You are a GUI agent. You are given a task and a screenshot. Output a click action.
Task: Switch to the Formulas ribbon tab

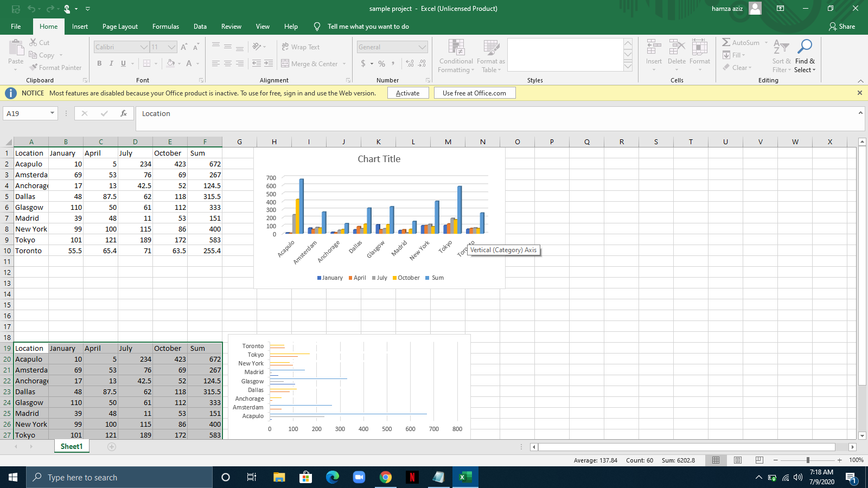[x=165, y=26]
